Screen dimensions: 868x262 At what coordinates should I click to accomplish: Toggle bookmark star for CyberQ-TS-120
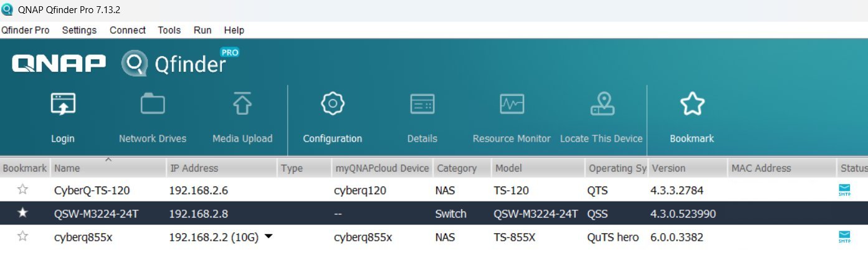(23, 190)
